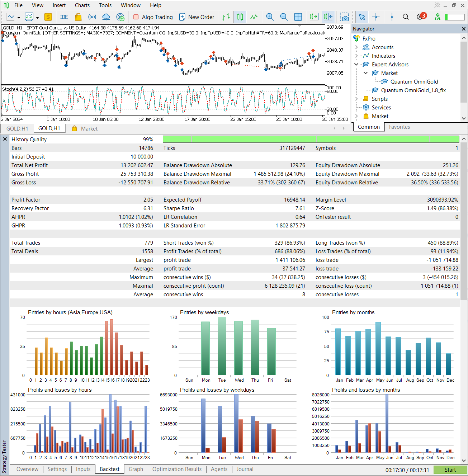Close the Navigator panel

tap(463, 29)
